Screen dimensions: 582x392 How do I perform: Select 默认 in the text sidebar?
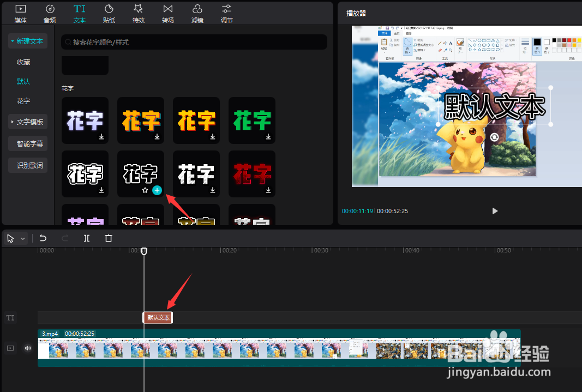23,81
